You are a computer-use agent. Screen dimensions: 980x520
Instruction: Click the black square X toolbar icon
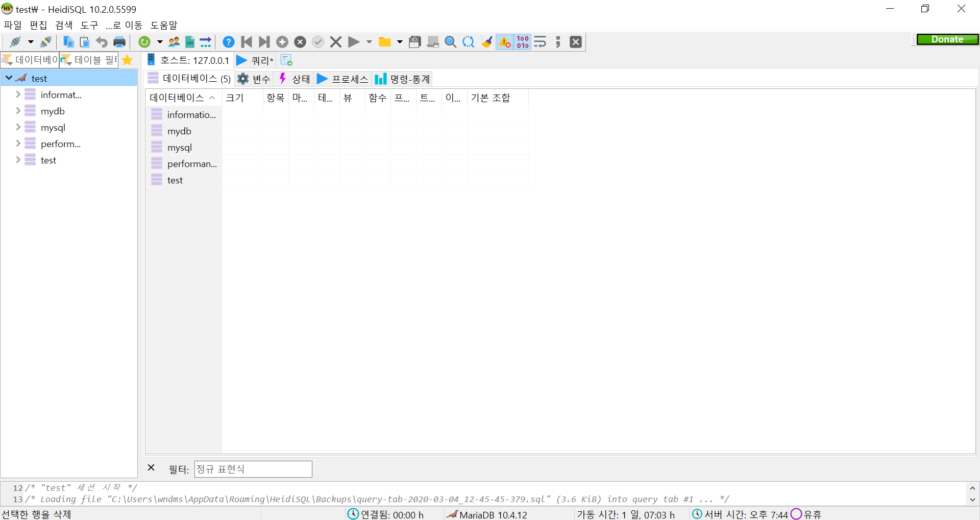coord(576,42)
